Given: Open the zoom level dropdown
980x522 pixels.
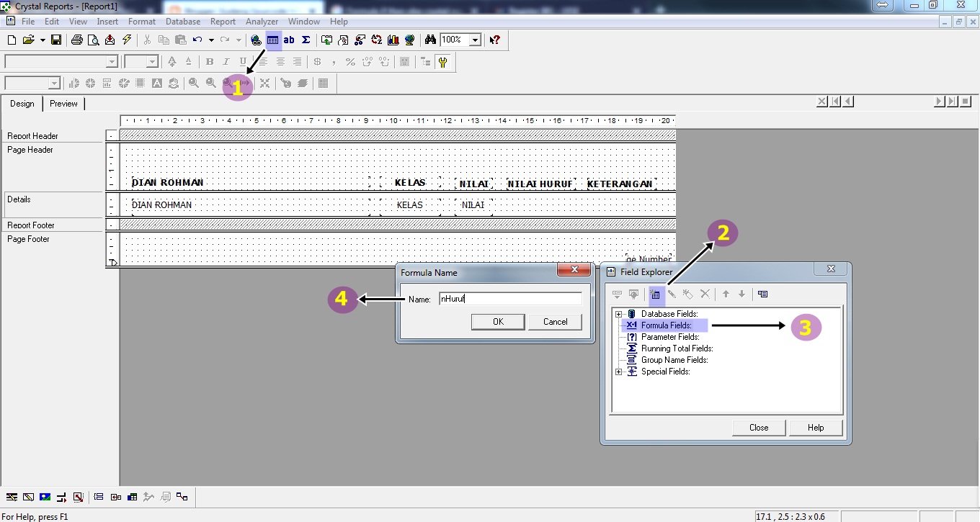Looking at the screenshot, I should (474, 40).
